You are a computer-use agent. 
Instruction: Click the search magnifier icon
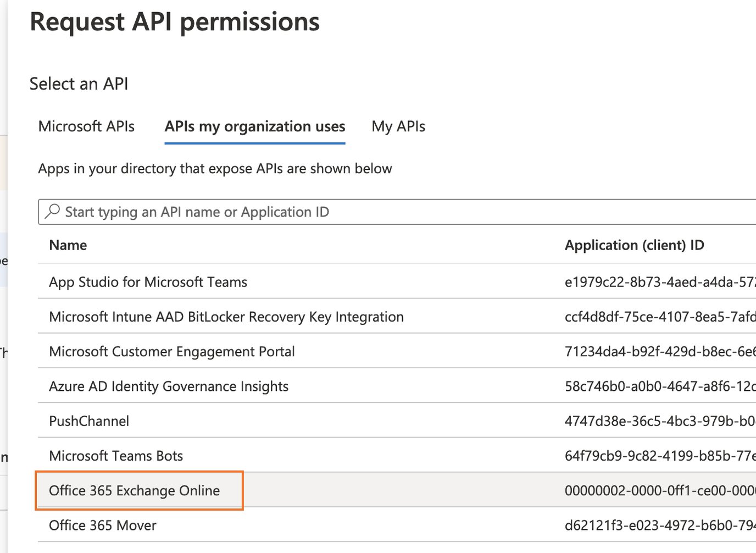tap(52, 212)
